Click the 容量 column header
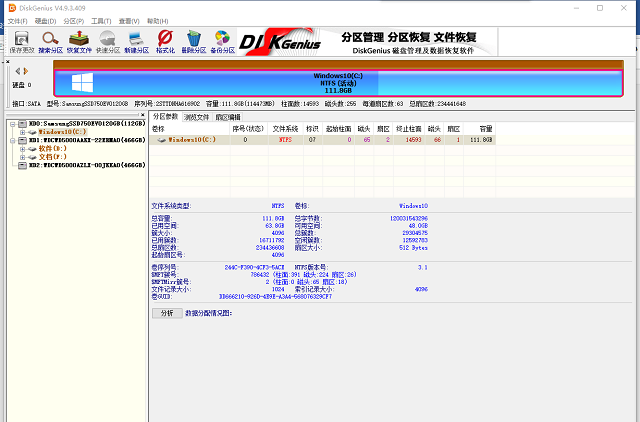The width and height of the screenshot is (640, 422). pyautogui.click(x=480, y=129)
